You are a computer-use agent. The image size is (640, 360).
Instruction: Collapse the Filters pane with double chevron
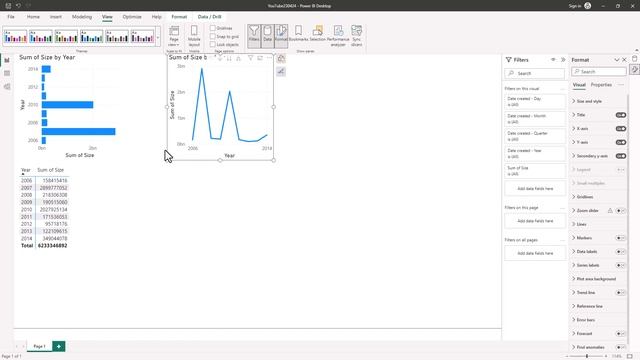pyautogui.click(x=563, y=60)
